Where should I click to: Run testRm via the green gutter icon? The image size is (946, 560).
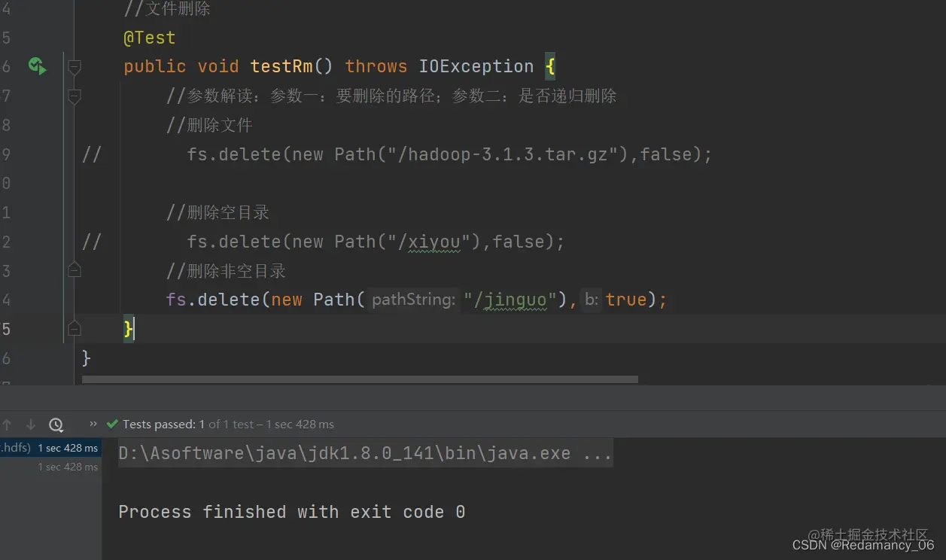37,66
